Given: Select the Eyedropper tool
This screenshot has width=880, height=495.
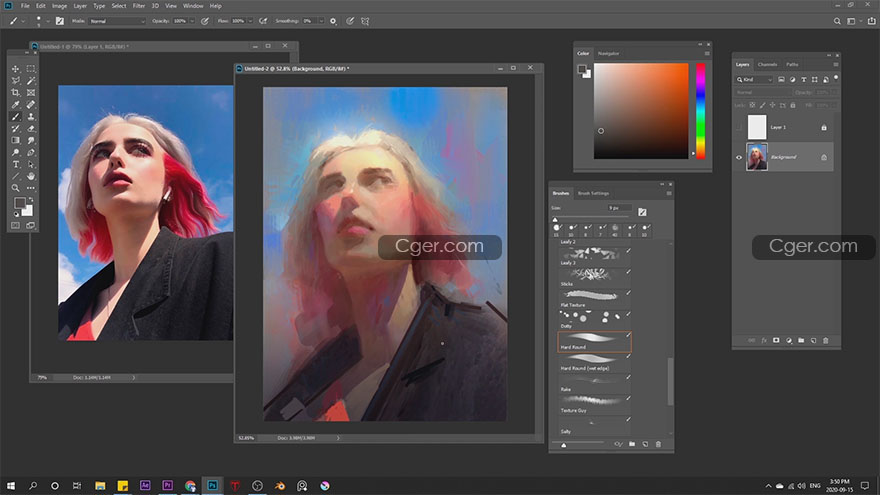Looking at the screenshot, I should (x=16, y=104).
